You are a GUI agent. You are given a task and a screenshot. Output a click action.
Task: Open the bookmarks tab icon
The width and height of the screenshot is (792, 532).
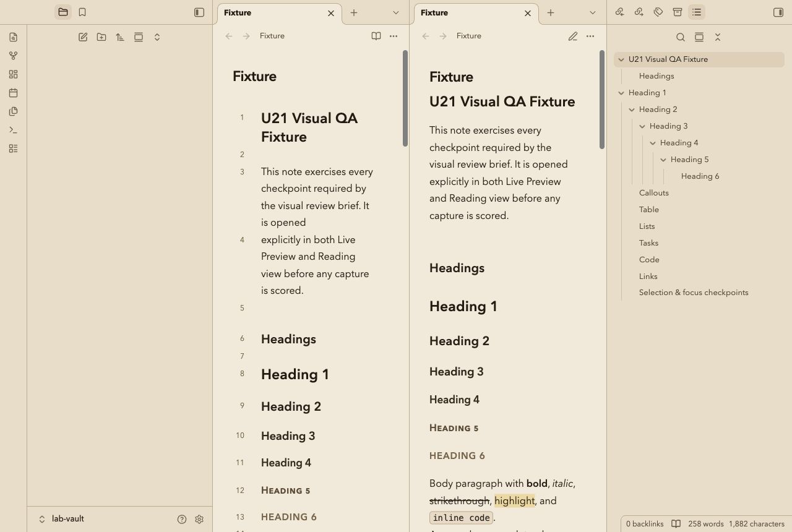[x=82, y=12]
